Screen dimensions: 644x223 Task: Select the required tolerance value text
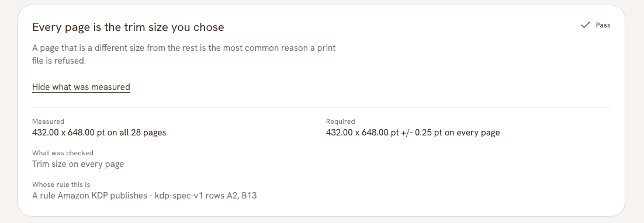click(x=413, y=133)
